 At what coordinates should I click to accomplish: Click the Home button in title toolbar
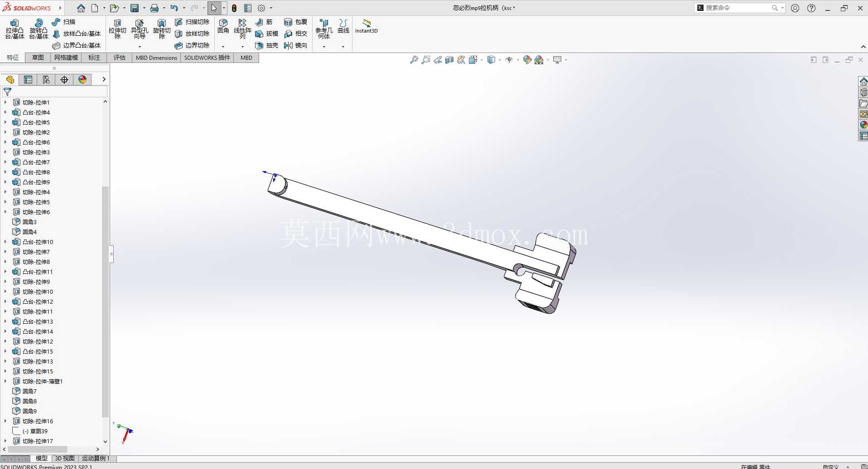pyautogui.click(x=81, y=8)
